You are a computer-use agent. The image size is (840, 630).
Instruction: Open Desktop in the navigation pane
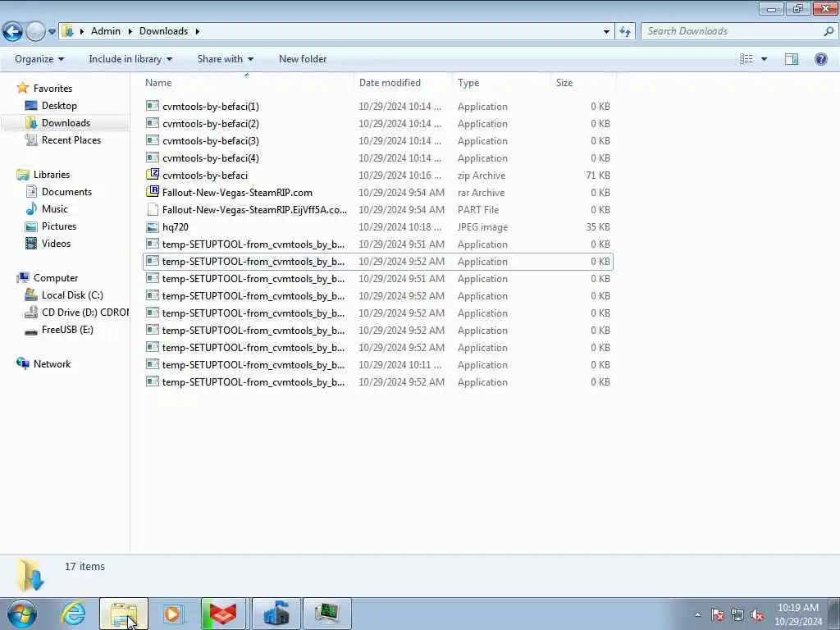tap(59, 106)
